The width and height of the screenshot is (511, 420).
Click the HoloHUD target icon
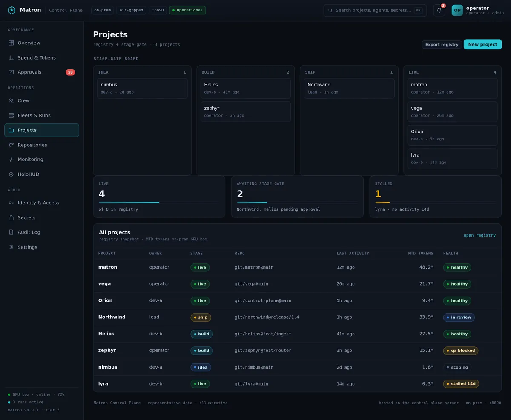(11, 174)
